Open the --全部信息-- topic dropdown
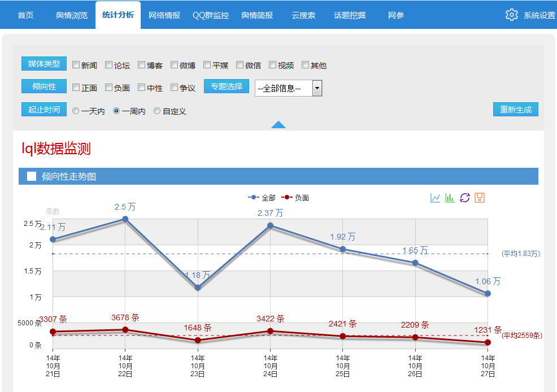Viewport: 557px width, 392px height. (288, 88)
